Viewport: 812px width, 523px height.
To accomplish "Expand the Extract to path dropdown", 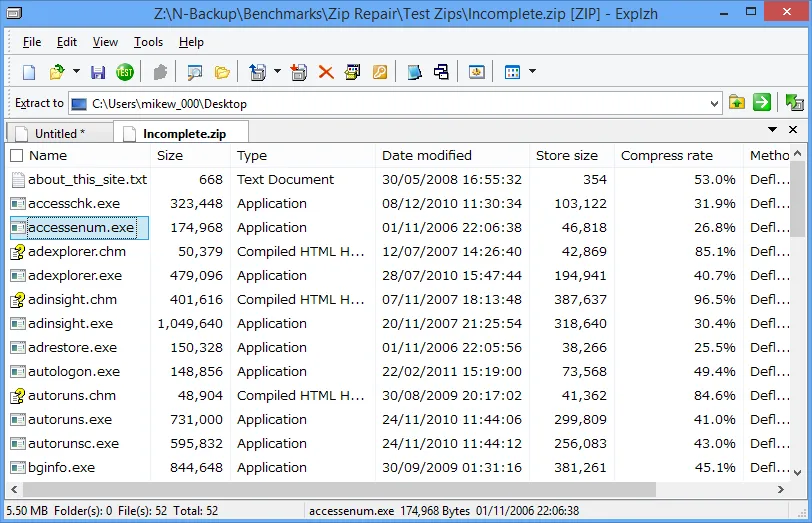I will tap(714, 104).
